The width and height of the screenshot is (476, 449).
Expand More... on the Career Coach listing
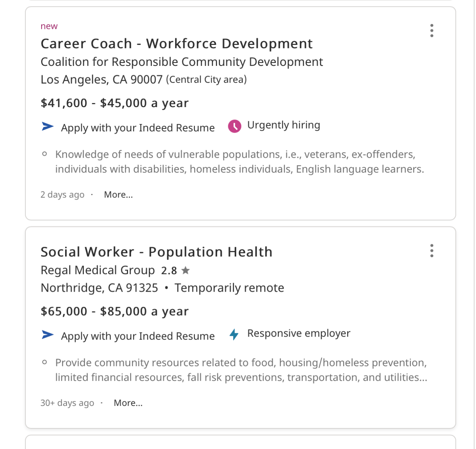[x=118, y=195]
